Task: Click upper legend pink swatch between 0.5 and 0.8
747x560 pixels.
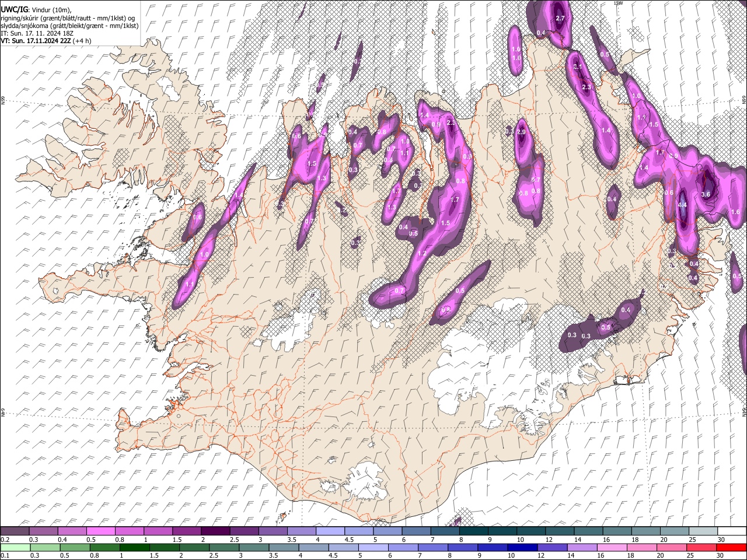Action: pyautogui.click(x=100, y=531)
